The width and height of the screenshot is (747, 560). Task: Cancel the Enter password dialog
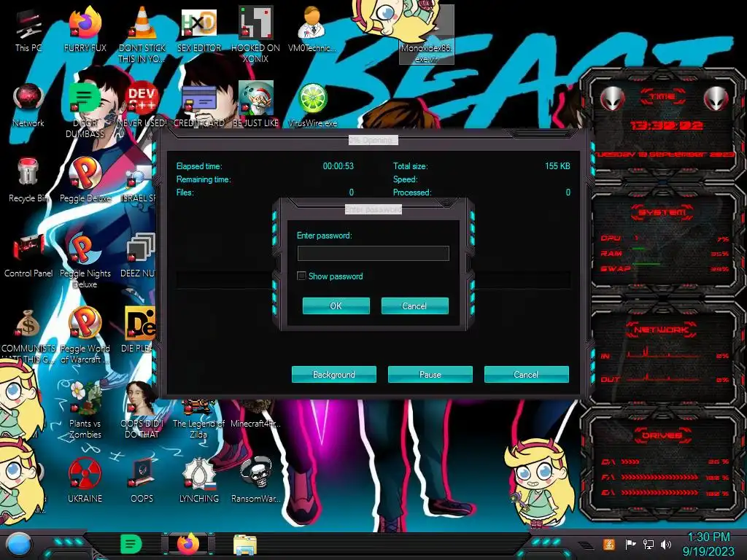pos(414,306)
